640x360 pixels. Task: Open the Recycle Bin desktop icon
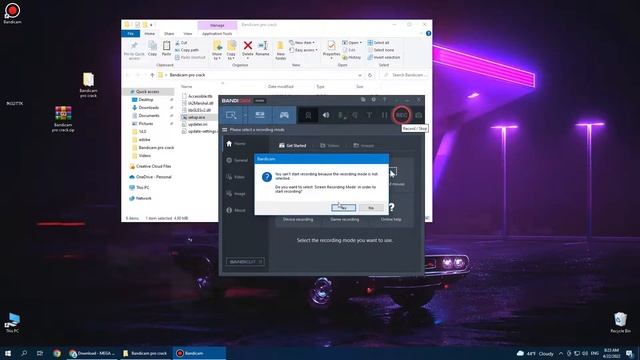click(x=620, y=323)
